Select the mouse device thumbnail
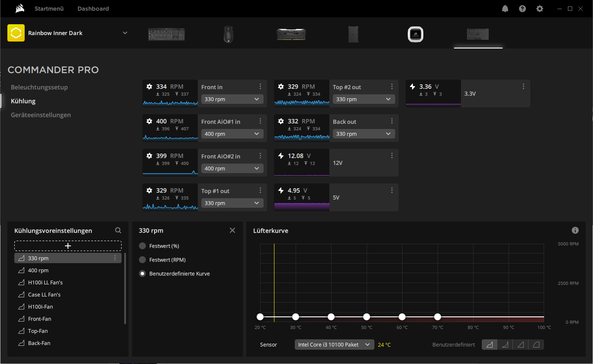This screenshot has width=593, height=364. tap(229, 34)
